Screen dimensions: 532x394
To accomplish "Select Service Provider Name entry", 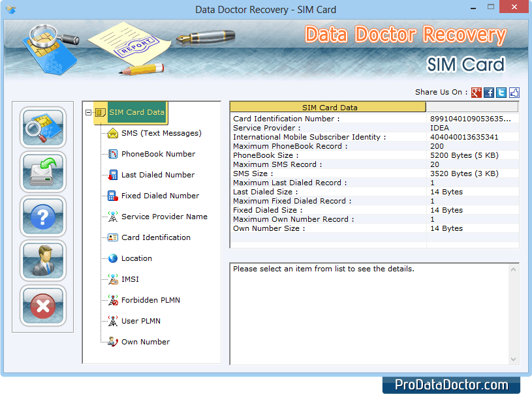I will 164,217.
